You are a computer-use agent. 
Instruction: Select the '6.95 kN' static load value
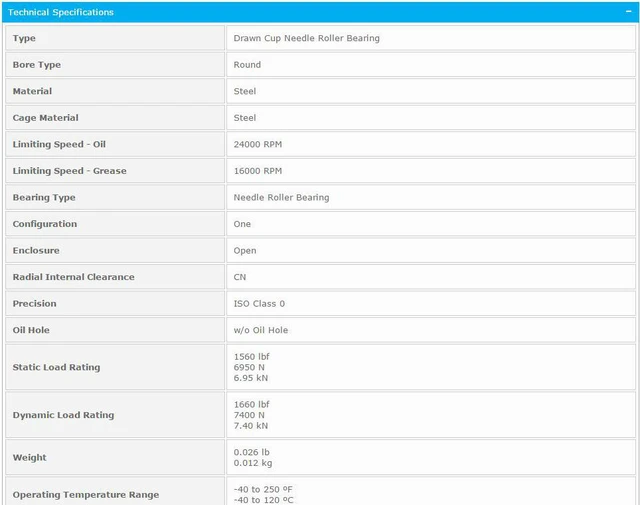pyautogui.click(x=251, y=378)
